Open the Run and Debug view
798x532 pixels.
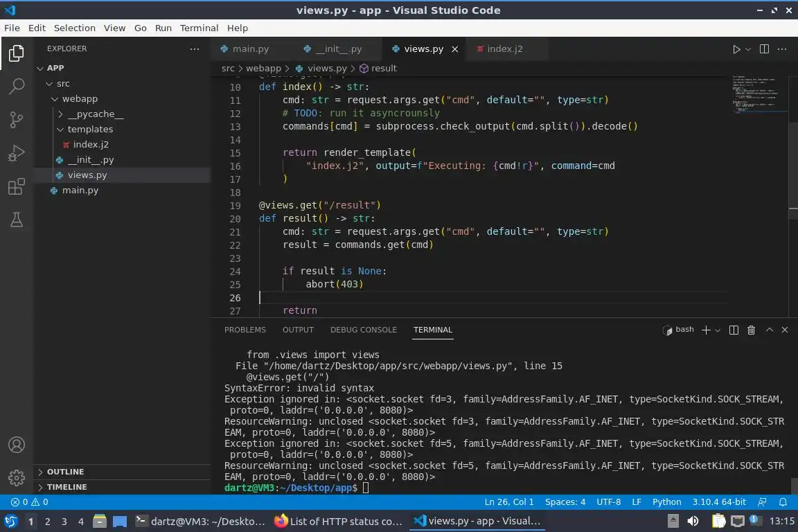pos(17,153)
